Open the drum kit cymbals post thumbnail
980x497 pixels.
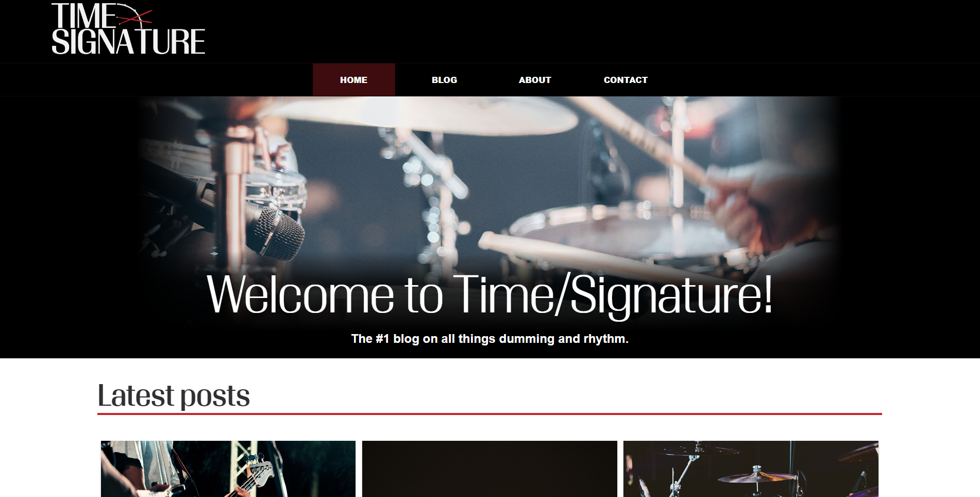point(751,469)
